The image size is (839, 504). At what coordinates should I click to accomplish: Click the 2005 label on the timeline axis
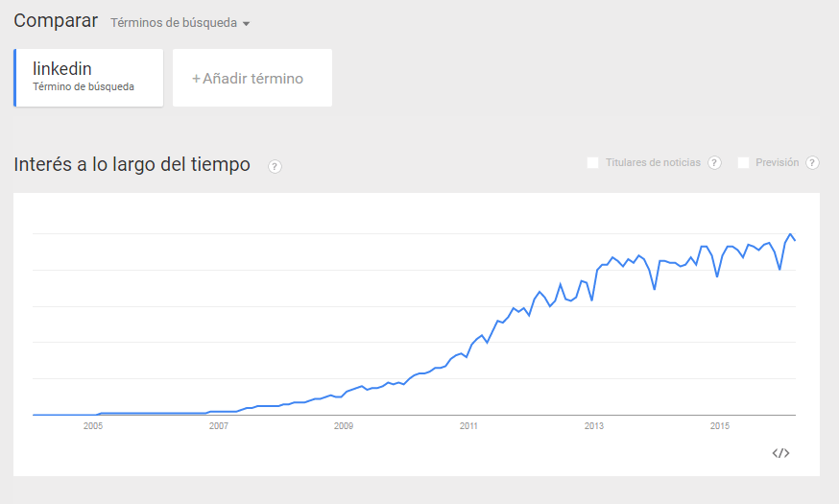point(93,425)
